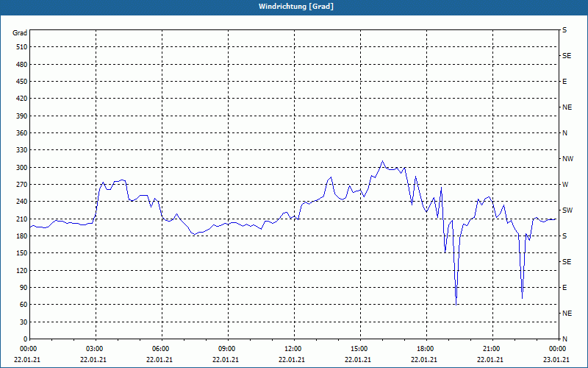Viewport: 588px width, 368px height.
Task: Click the 15:00 time axis label
Action: coord(361,348)
